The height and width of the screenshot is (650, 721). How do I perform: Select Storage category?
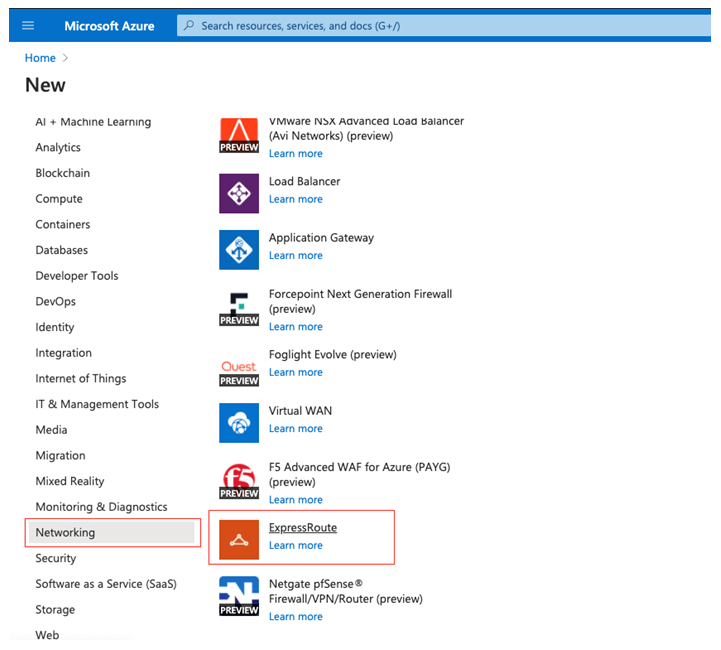55,610
